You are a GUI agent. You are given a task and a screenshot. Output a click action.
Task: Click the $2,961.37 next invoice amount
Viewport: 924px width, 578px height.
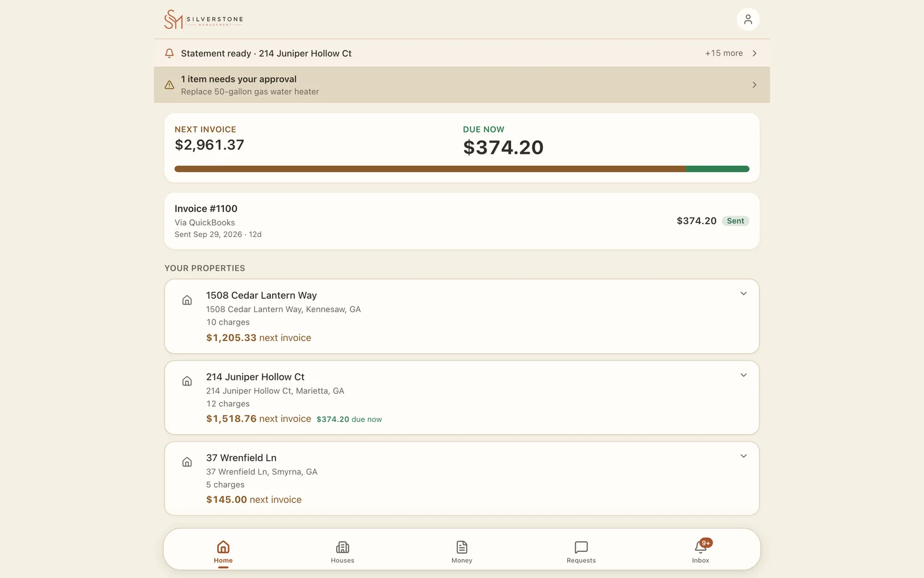pyautogui.click(x=210, y=144)
